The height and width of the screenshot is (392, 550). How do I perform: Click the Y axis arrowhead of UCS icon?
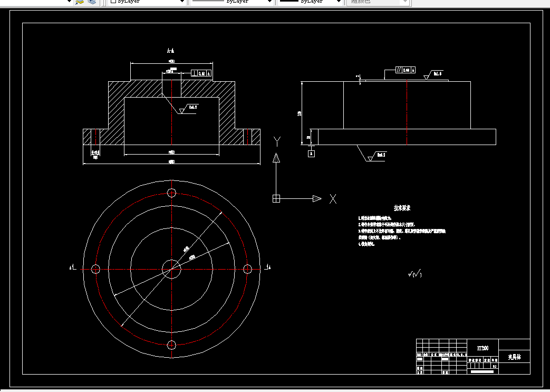(276, 158)
